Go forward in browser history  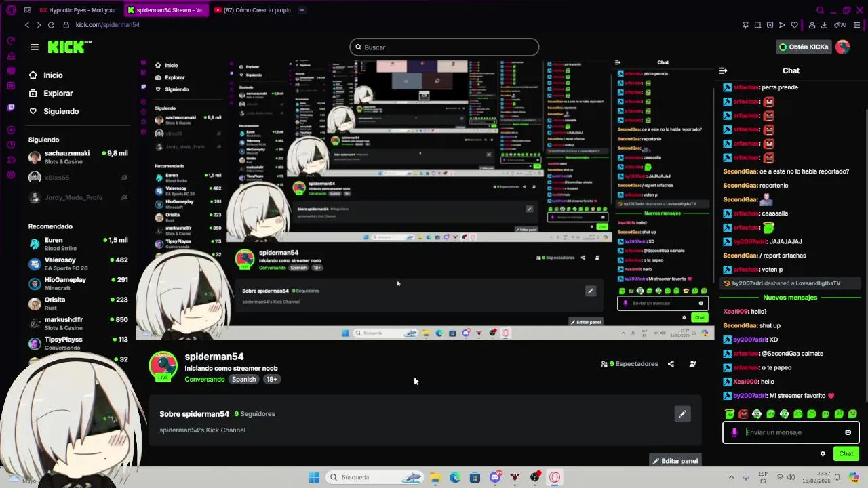39,25
